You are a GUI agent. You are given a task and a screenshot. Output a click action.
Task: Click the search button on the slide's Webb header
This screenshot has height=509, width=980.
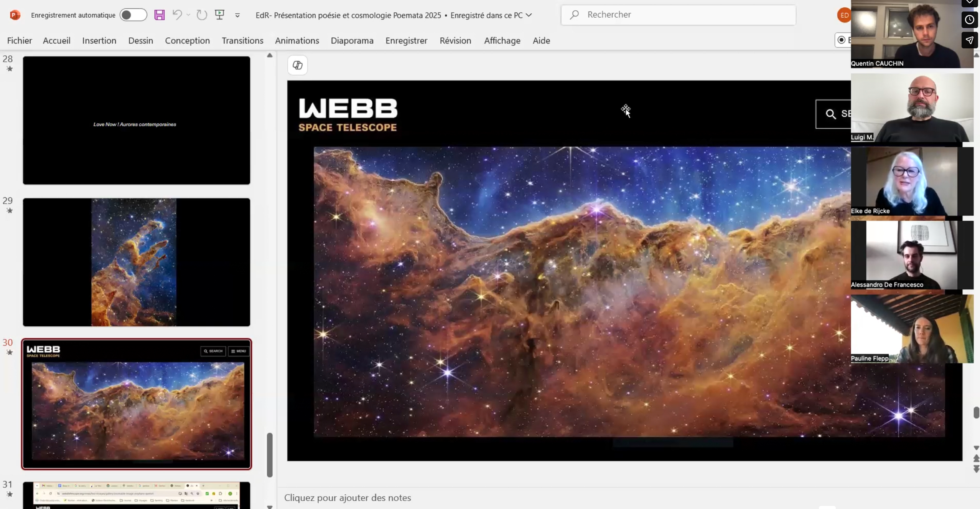833,114
